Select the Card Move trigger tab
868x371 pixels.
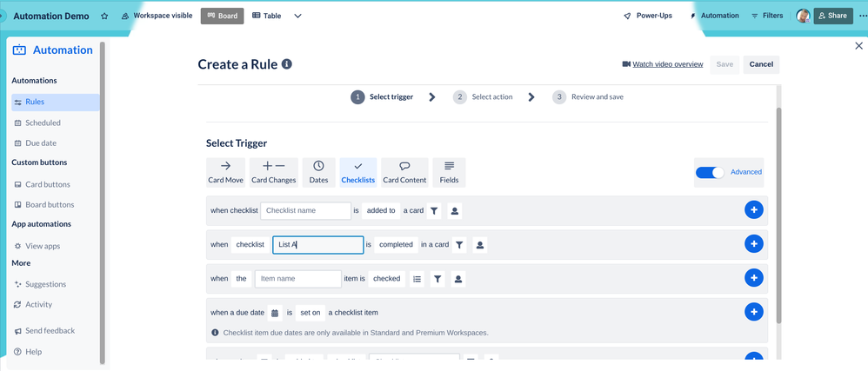(x=226, y=173)
